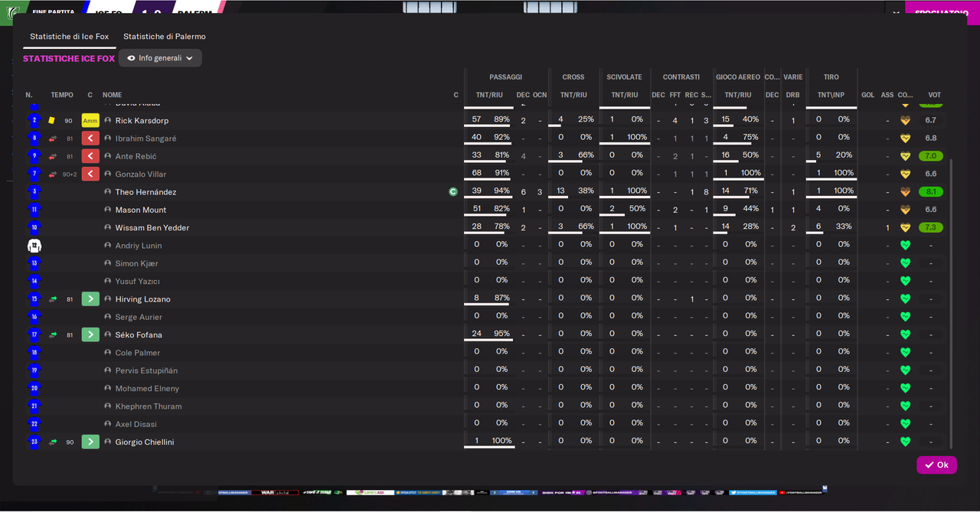Click the yellow Amm booking badge for Rick Karsdorp
The image size is (980, 512).
pos(90,121)
